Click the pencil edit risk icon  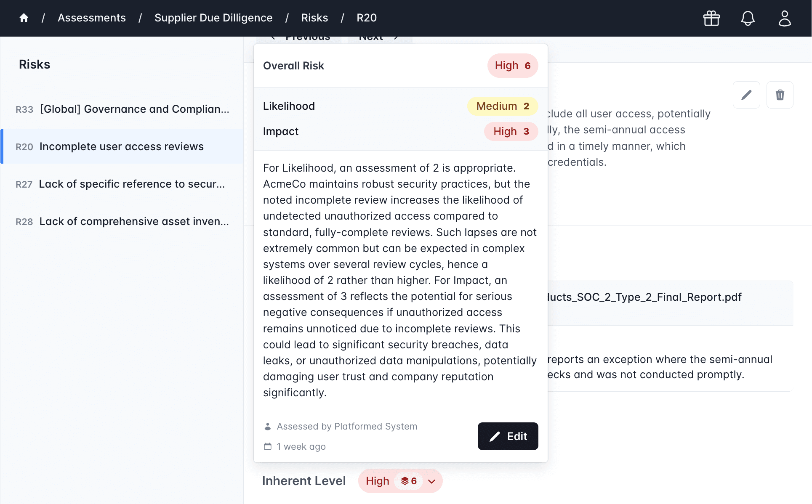click(746, 95)
